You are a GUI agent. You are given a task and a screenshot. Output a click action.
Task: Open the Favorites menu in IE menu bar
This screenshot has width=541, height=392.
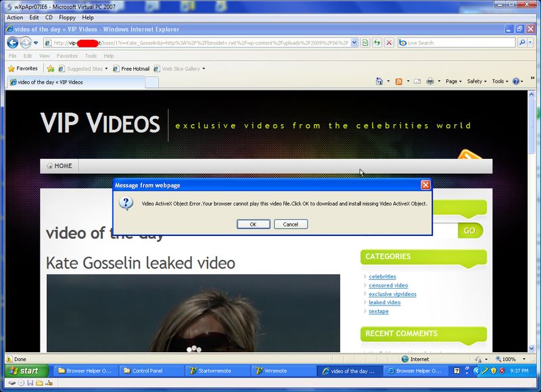pos(67,56)
